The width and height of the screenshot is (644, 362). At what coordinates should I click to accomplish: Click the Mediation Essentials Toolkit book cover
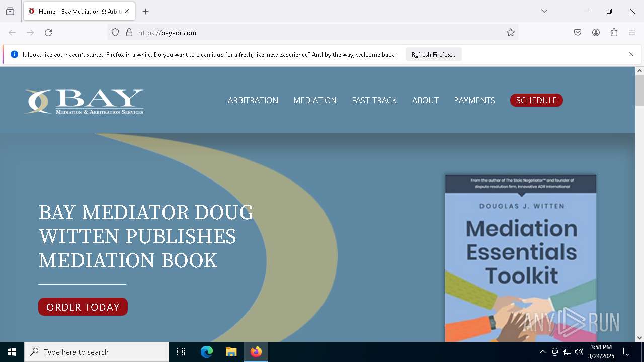click(521, 258)
